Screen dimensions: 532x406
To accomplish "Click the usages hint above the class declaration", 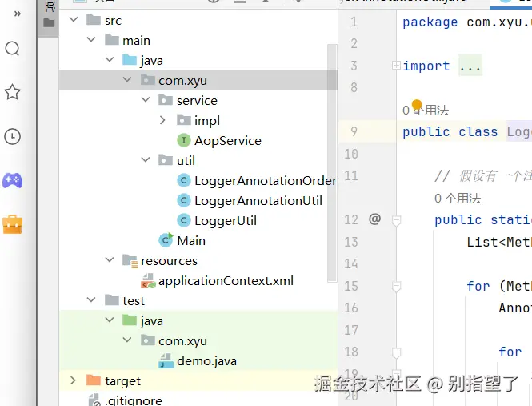I will [426, 110].
